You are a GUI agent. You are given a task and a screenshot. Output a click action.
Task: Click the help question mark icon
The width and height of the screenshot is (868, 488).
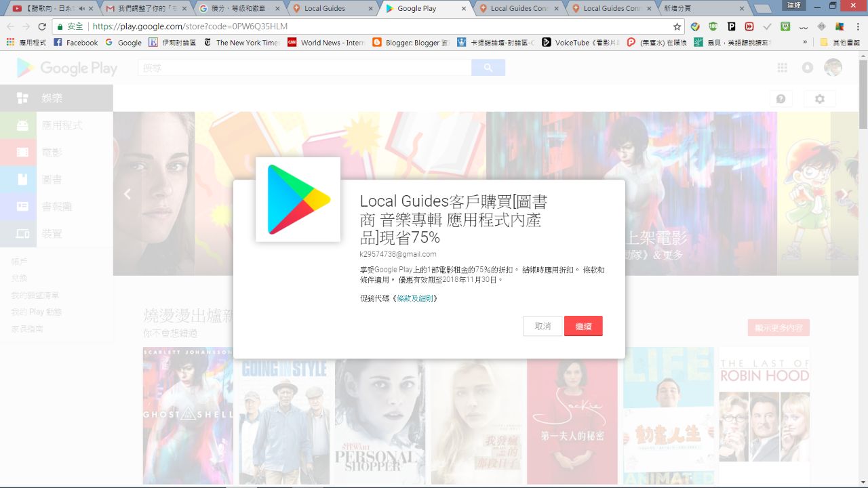pyautogui.click(x=781, y=99)
